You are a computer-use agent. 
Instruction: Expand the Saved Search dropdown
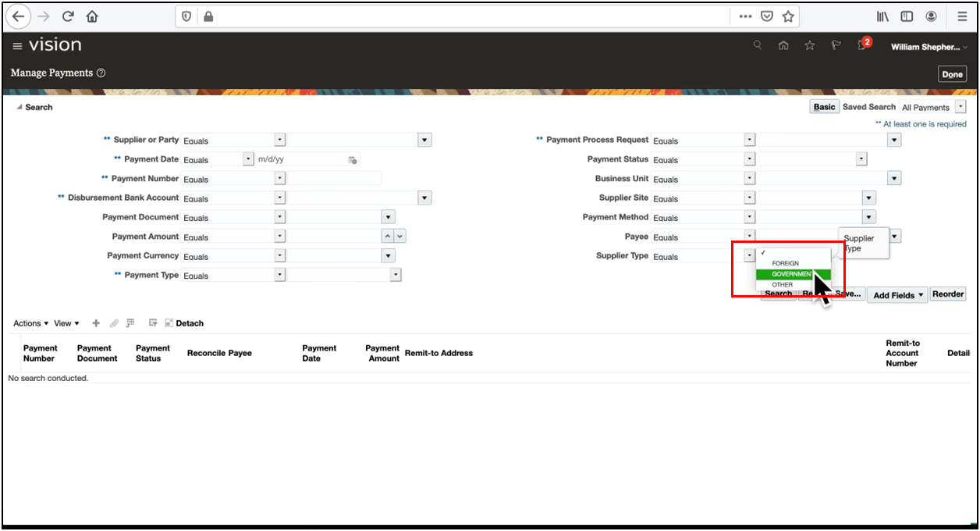(x=960, y=107)
